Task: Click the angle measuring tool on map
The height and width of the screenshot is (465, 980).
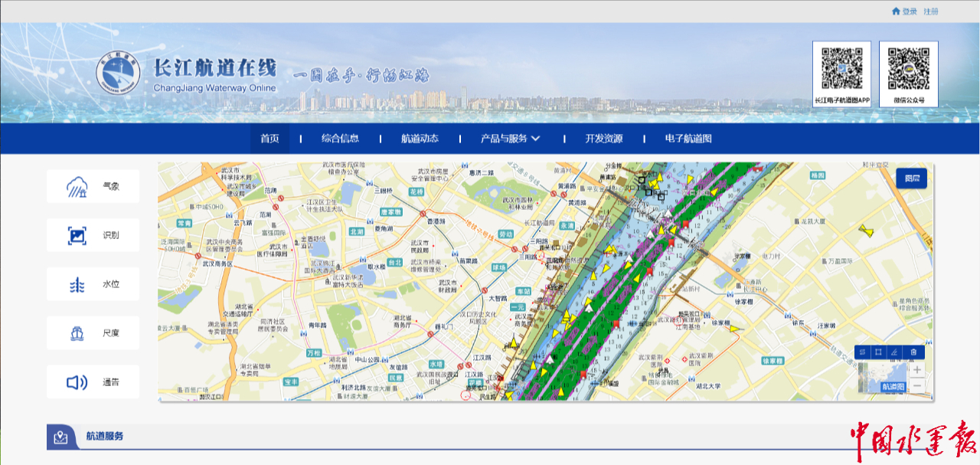Action: pos(896,352)
